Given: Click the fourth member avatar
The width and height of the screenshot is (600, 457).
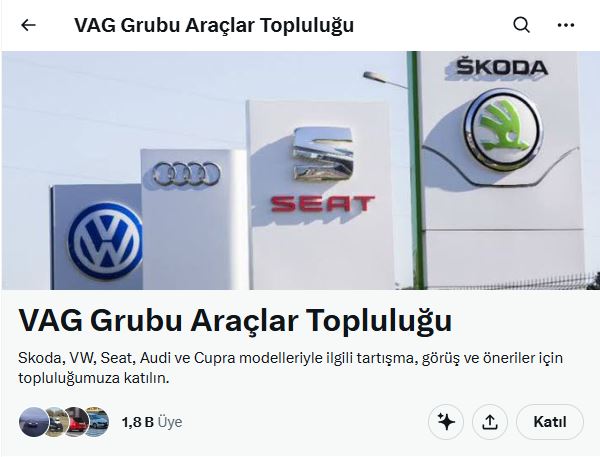Looking at the screenshot, I should 98,422.
